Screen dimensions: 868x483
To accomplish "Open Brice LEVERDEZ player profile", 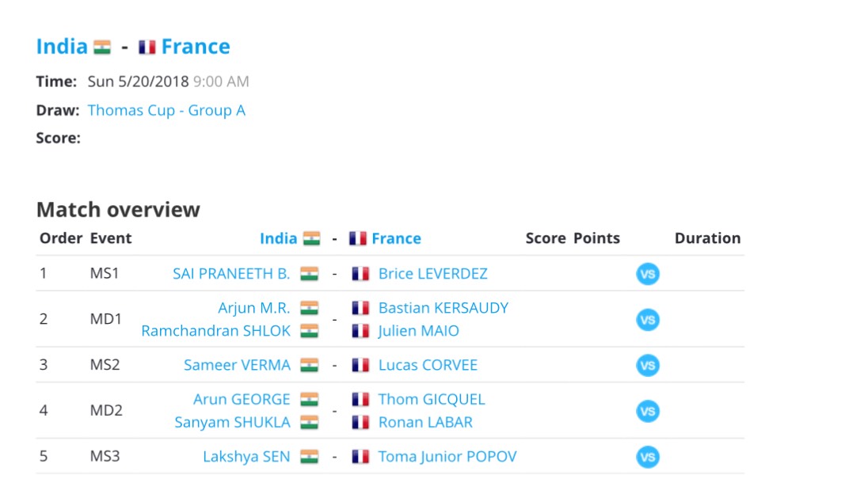I will [433, 274].
